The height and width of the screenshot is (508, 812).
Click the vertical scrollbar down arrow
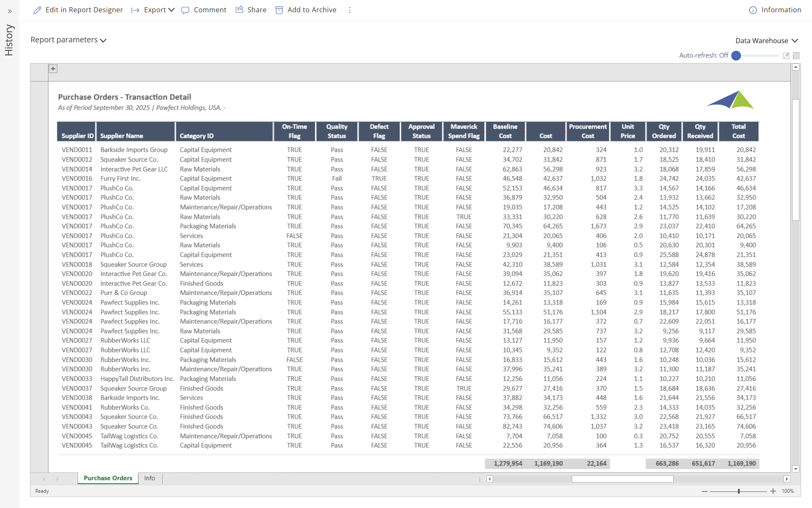pyautogui.click(x=796, y=469)
